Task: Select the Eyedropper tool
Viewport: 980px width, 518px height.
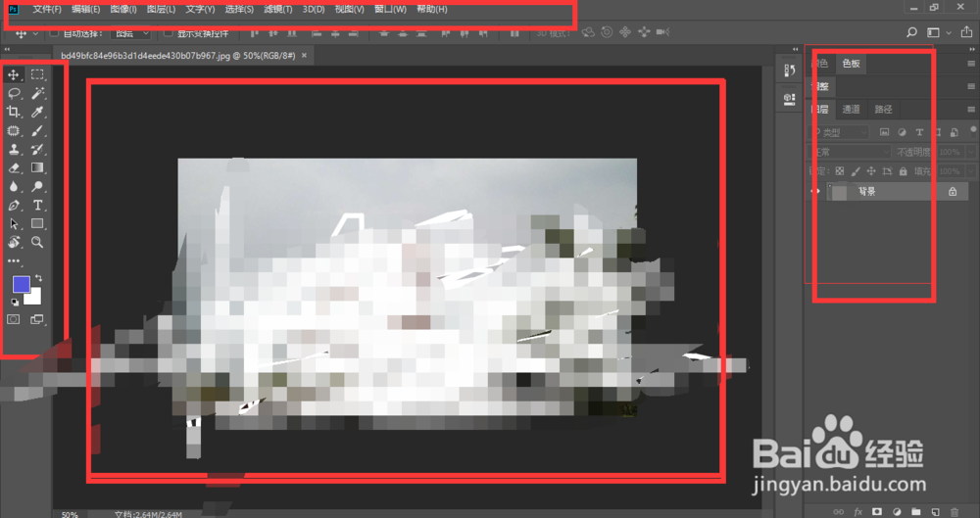Action: (x=37, y=112)
